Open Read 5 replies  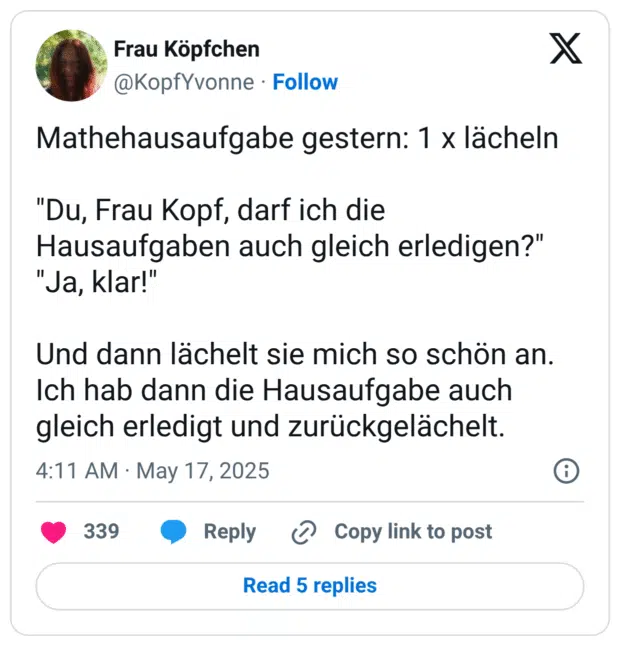pos(310,586)
